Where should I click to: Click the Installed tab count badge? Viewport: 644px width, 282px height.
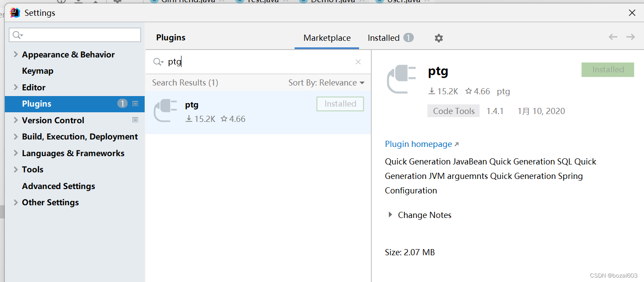pyautogui.click(x=409, y=38)
